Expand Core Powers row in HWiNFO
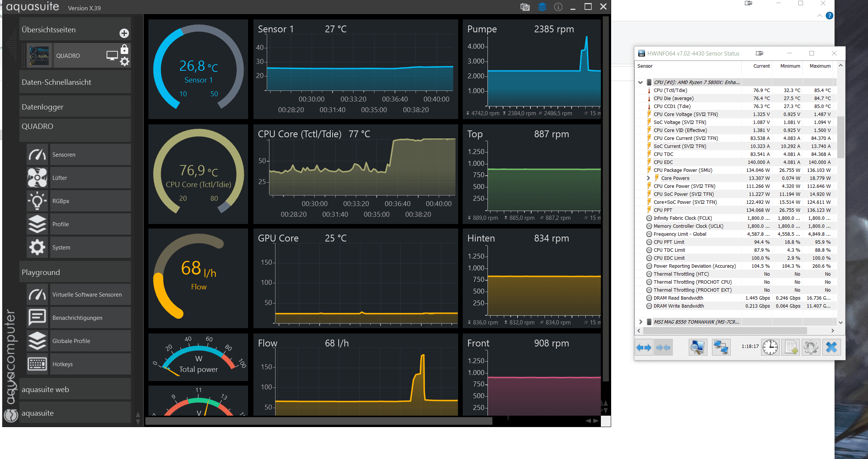The height and width of the screenshot is (459, 868). (x=648, y=178)
